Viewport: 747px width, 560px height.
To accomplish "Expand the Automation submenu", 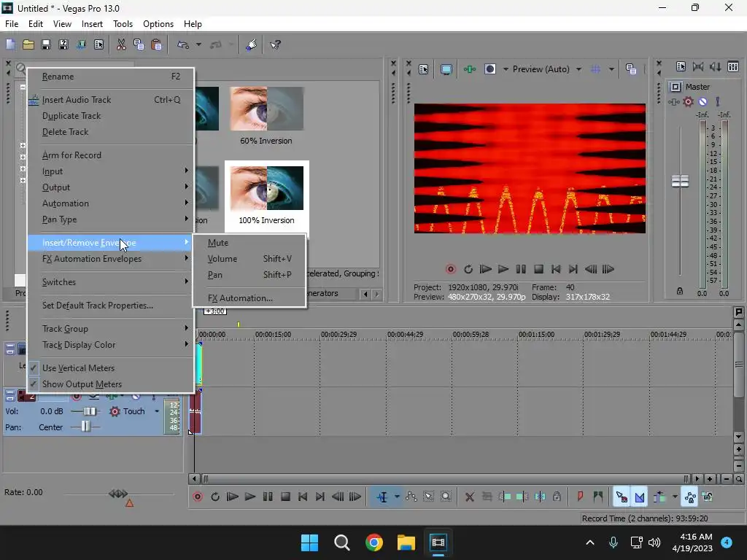I will pyautogui.click(x=111, y=203).
